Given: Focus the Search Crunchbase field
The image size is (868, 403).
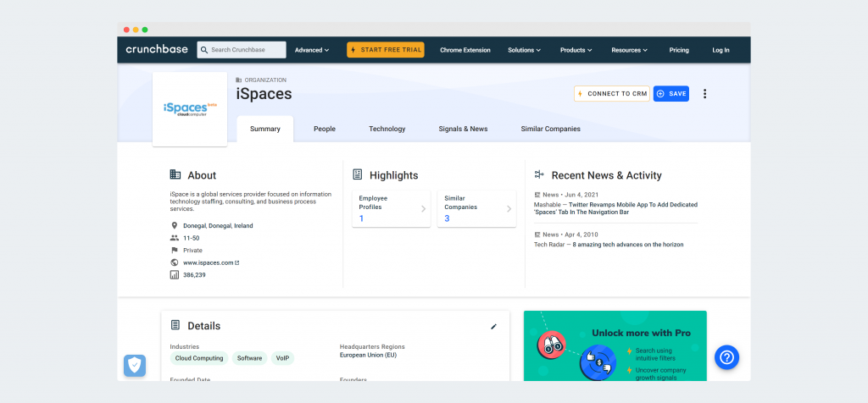Looking at the screenshot, I should (x=242, y=50).
